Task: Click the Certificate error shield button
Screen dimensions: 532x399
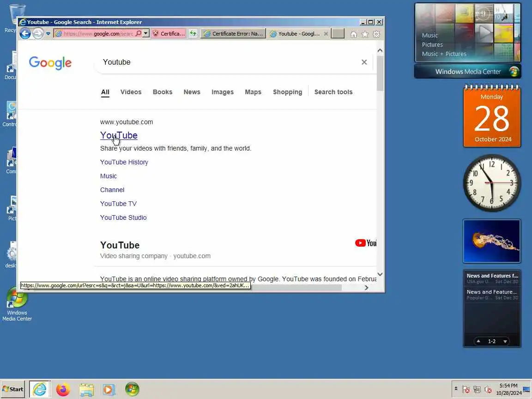Action: point(168,34)
